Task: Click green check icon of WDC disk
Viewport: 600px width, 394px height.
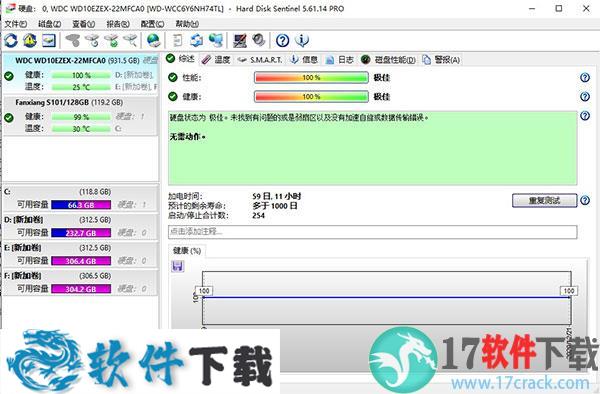Action: click(x=9, y=76)
